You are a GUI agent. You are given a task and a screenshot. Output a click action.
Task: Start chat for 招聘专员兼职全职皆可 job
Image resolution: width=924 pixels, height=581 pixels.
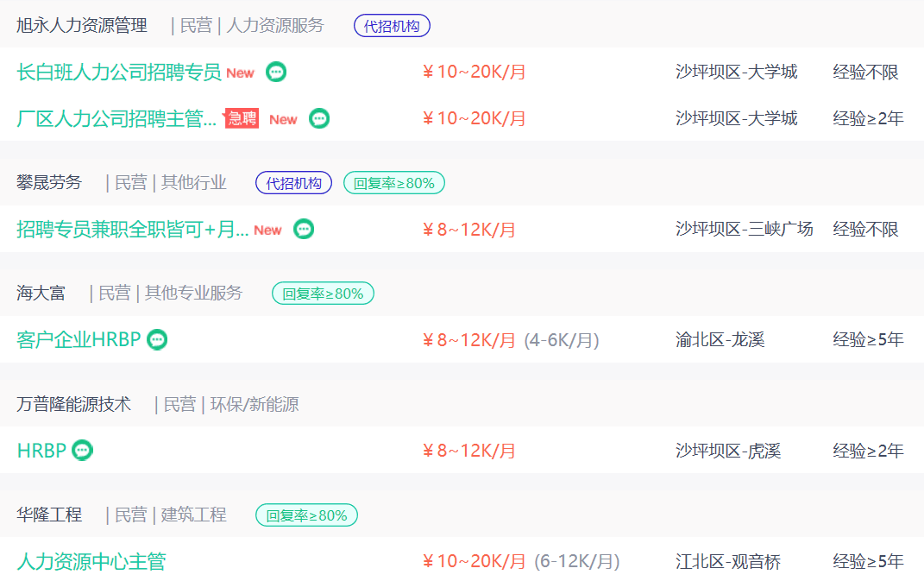click(x=304, y=229)
